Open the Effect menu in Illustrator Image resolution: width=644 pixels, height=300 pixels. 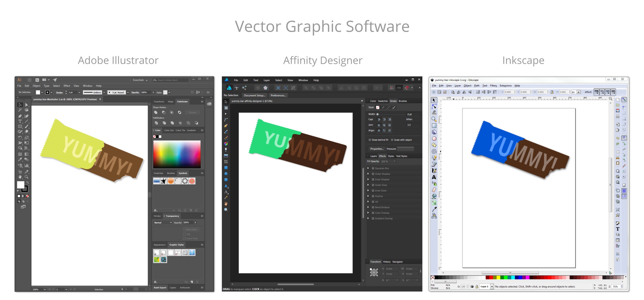[67, 86]
